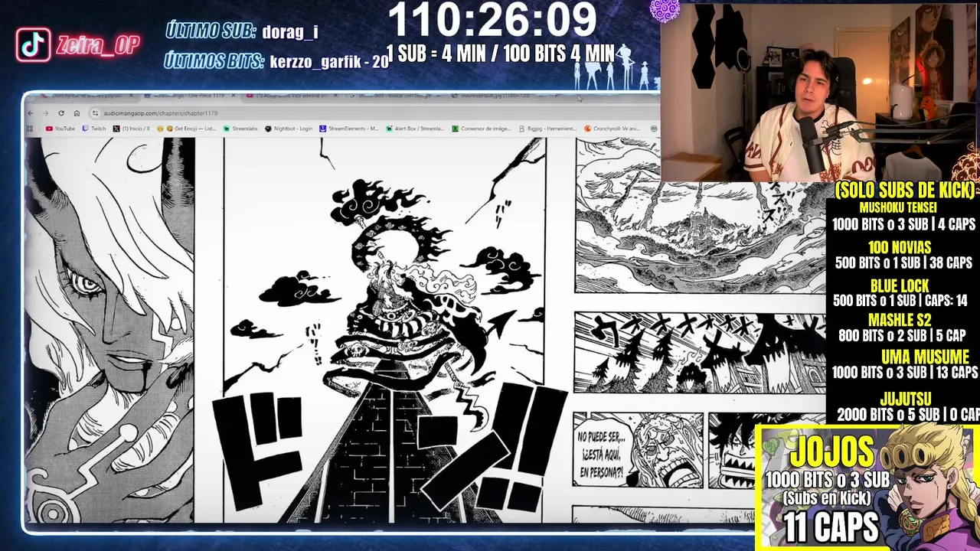Click the JOJOS 11 CAPS banner
980x551 pixels.
point(867,487)
